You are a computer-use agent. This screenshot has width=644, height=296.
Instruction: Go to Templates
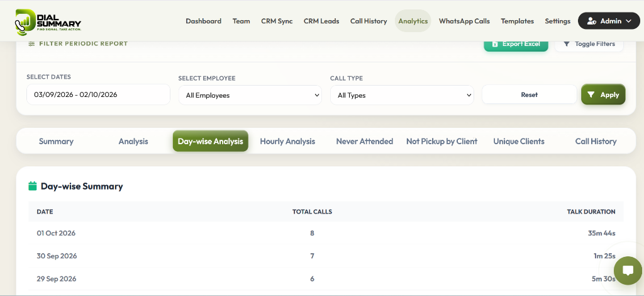click(x=517, y=21)
